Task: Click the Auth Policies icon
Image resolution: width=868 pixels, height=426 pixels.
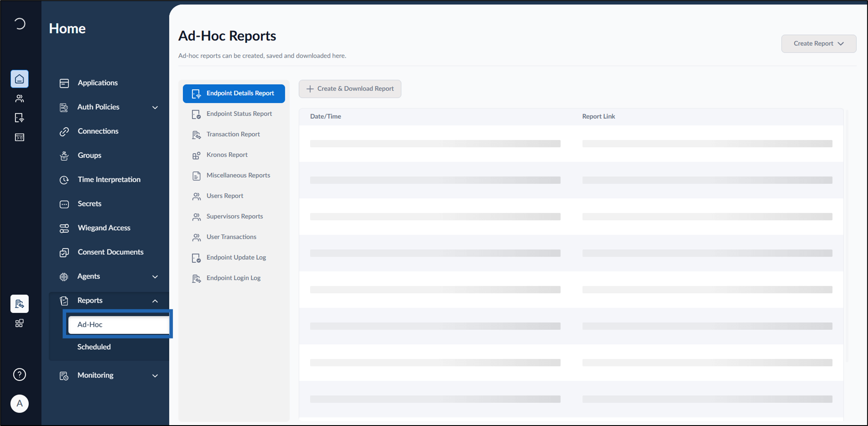Action: (x=64, y=107)
